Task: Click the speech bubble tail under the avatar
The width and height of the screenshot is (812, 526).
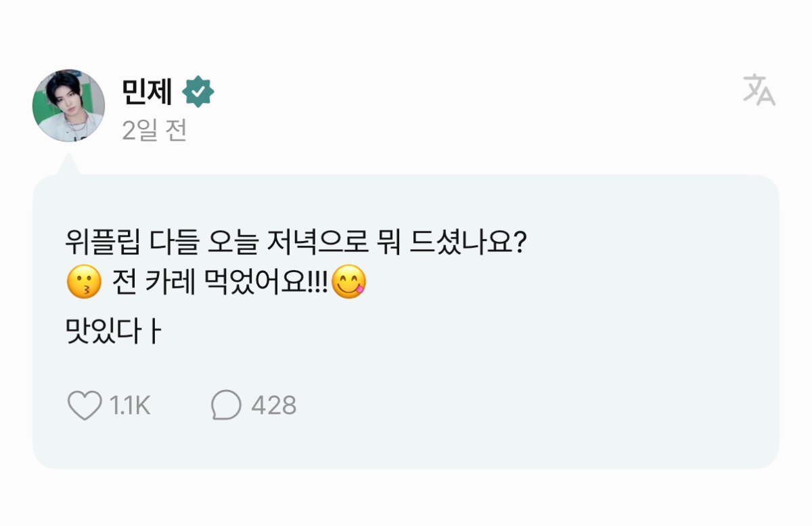Action: pyautogui.click(x=68, y=166)
